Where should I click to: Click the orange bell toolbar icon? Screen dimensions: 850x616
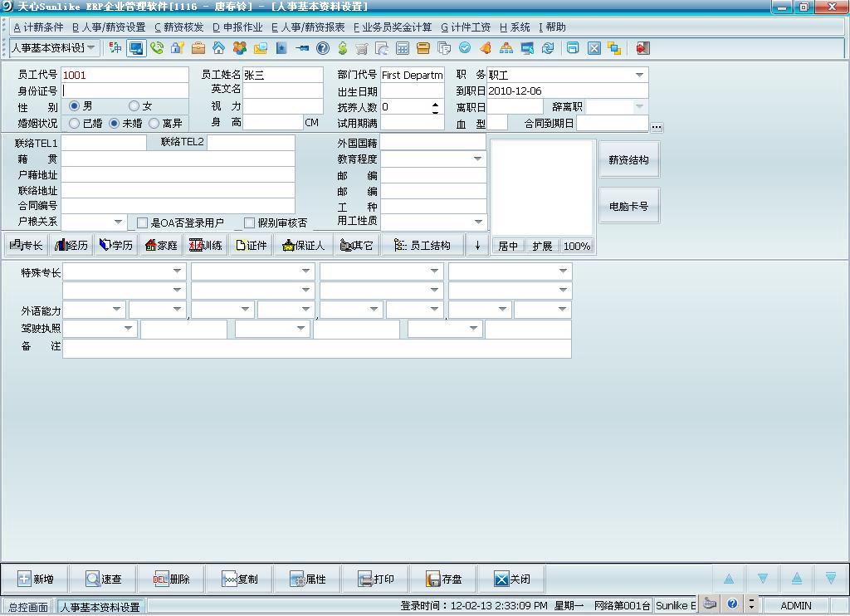(485, 48)
